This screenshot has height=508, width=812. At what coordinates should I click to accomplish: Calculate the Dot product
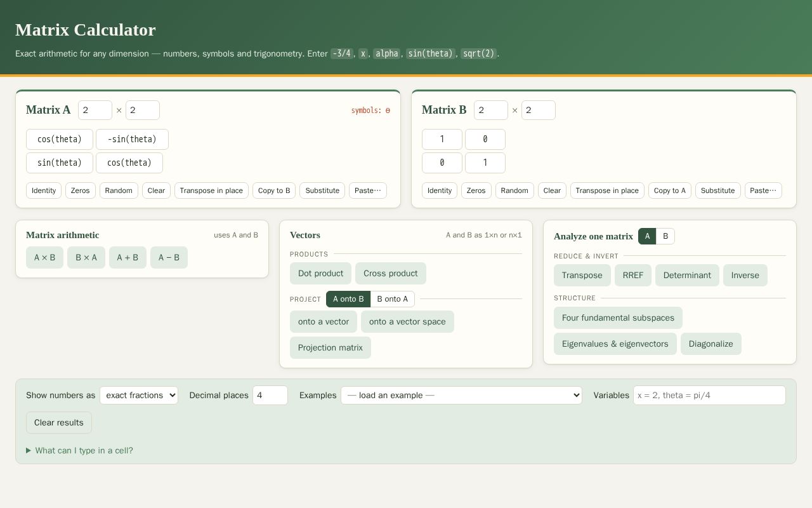(320, 273)
